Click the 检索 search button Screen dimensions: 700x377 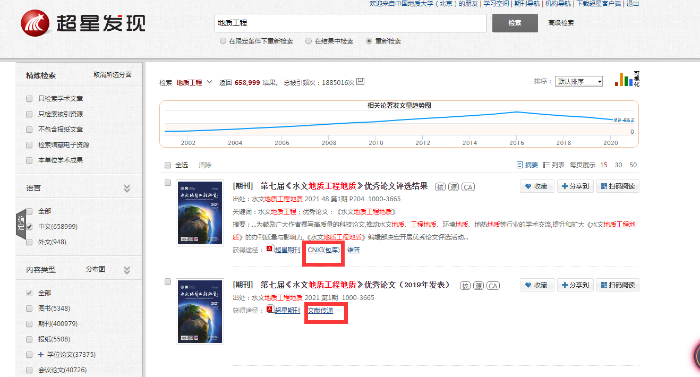pos(515,23)
